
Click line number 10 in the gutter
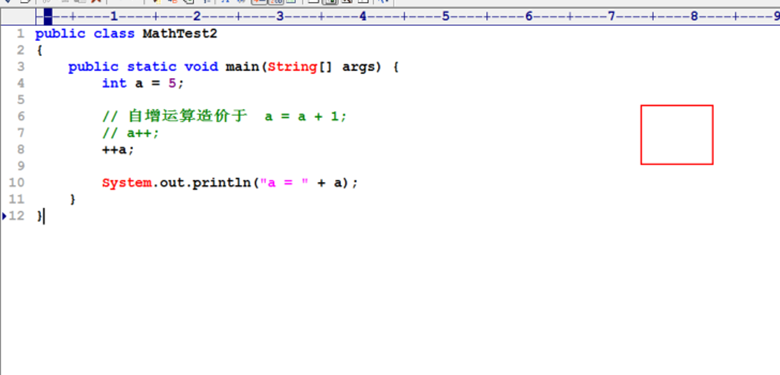click(16, 183)
